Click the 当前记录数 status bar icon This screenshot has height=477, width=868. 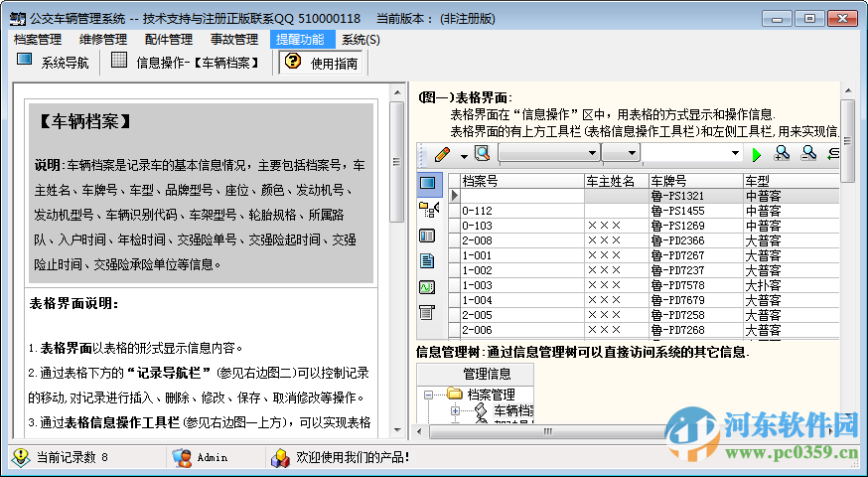pos(21,457)
